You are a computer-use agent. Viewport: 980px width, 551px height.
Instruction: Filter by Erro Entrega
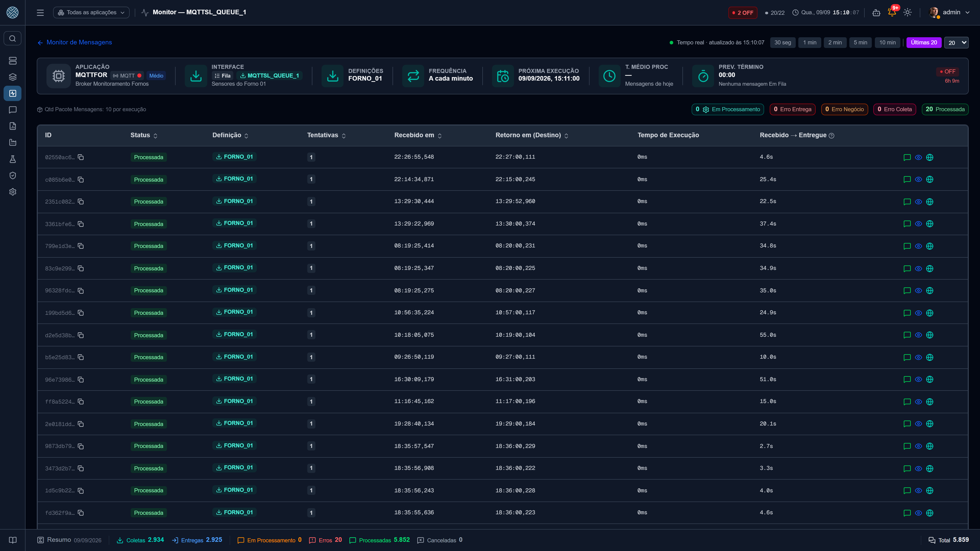click(x=792, y=109)
